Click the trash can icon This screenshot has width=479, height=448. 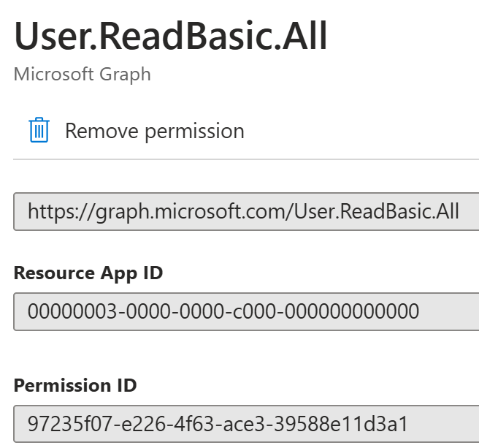point(39,130)
